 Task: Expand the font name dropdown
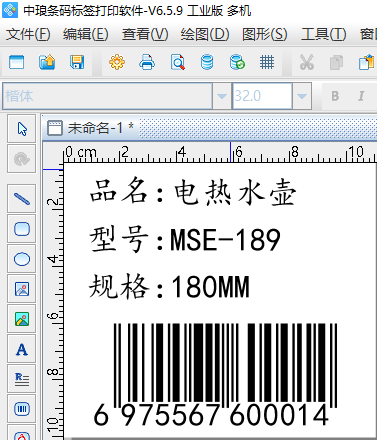coord(222,96)
